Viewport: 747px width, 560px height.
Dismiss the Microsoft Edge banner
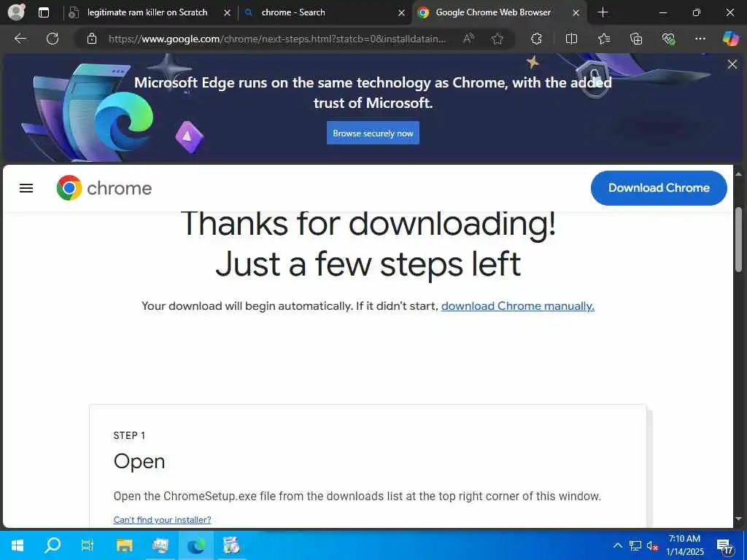[x=732, y=64]
